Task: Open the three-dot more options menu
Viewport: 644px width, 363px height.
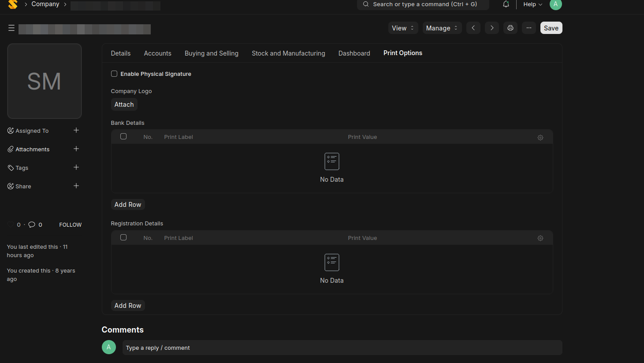Action: click(x=529, y=28)
